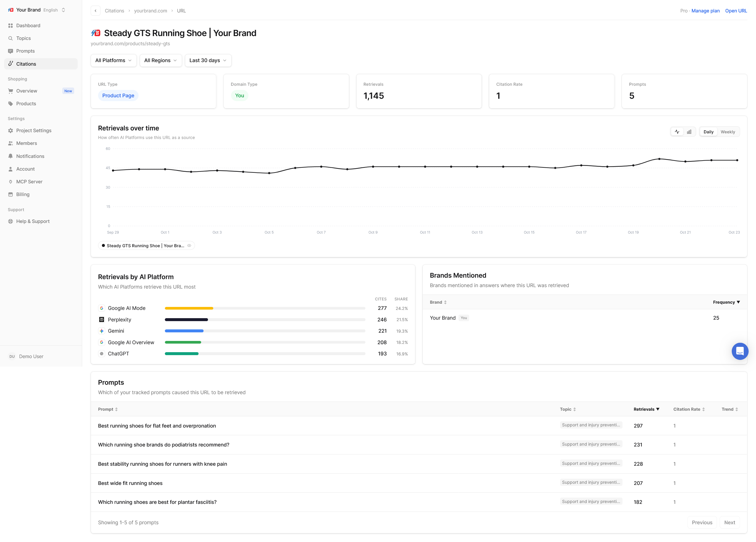This screenshot has width=756, height=542.
Task: Switch chart to line view
Action: [x=677, y=132]
